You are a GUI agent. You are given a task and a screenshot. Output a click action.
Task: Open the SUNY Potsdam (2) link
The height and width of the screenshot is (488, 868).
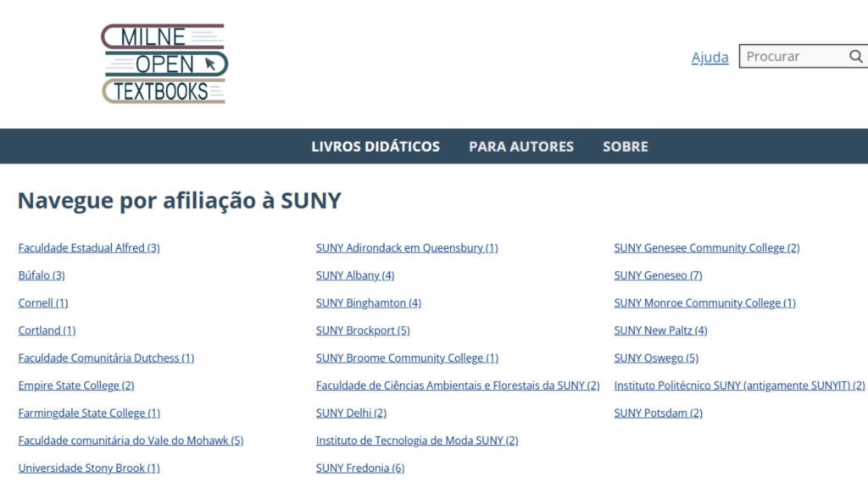[x=658, y=413]
